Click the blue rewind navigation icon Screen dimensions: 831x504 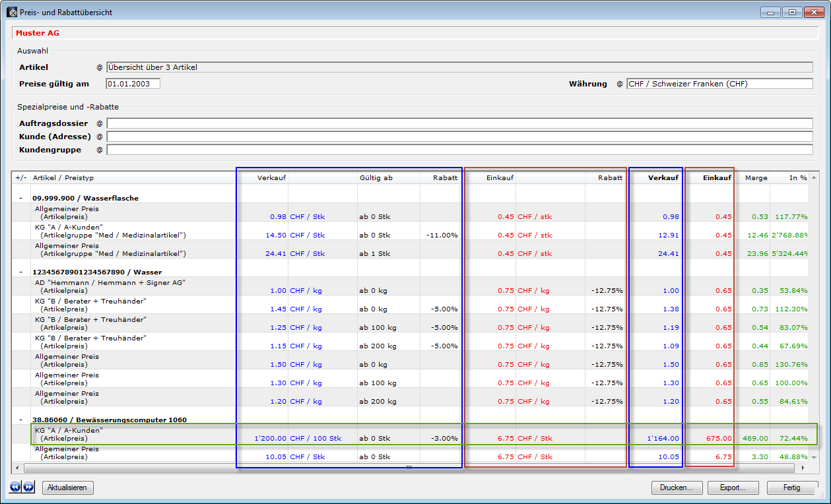pos(16,488)
